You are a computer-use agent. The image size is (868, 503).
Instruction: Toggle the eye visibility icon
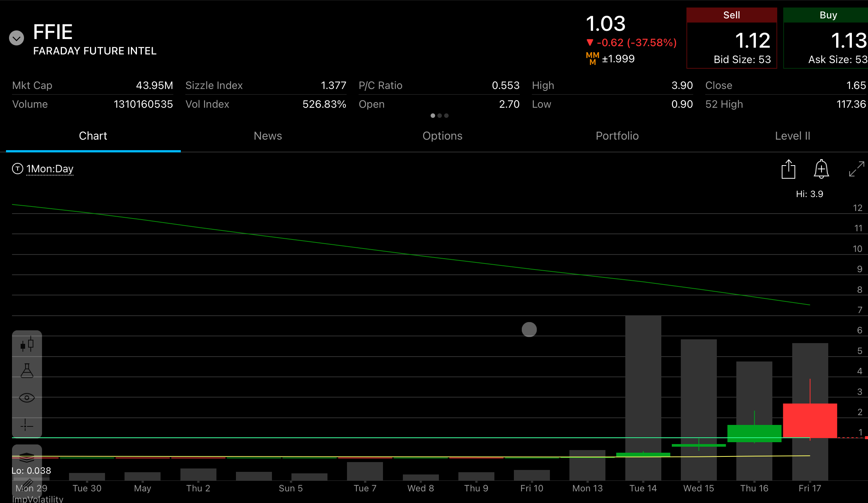click(27, 398)
